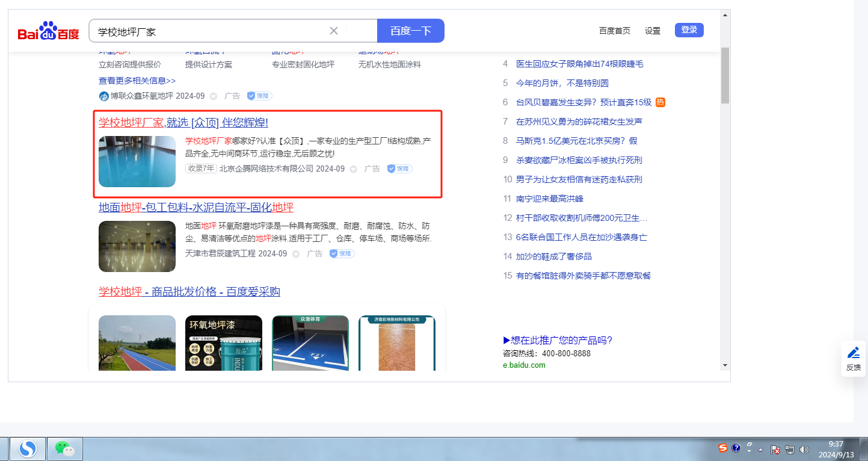Viewport: 868px width, 461px height.
Task: Open hot item 台风贝碧嘉发生变异？预计直奔15级
Action: (x=584, y=102)
